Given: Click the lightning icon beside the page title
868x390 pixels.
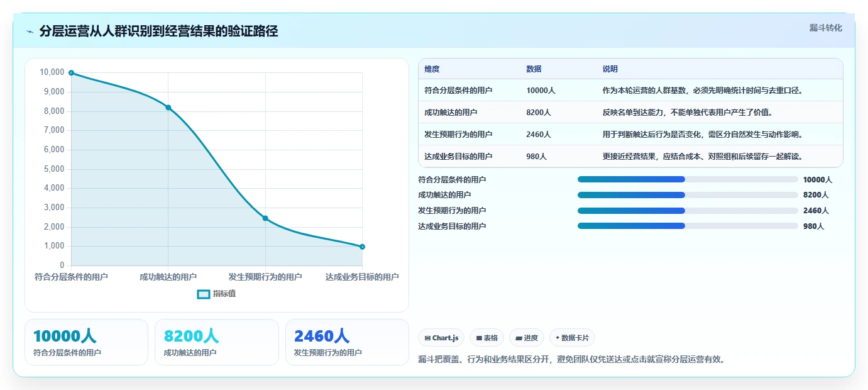Looking at the screenshot, I should point(30,31).
